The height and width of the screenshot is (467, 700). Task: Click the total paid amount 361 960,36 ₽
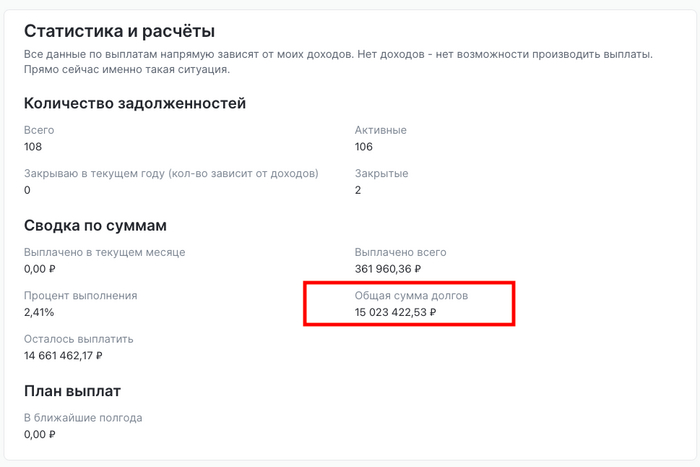pyautogui.click(x=388, y=269)
